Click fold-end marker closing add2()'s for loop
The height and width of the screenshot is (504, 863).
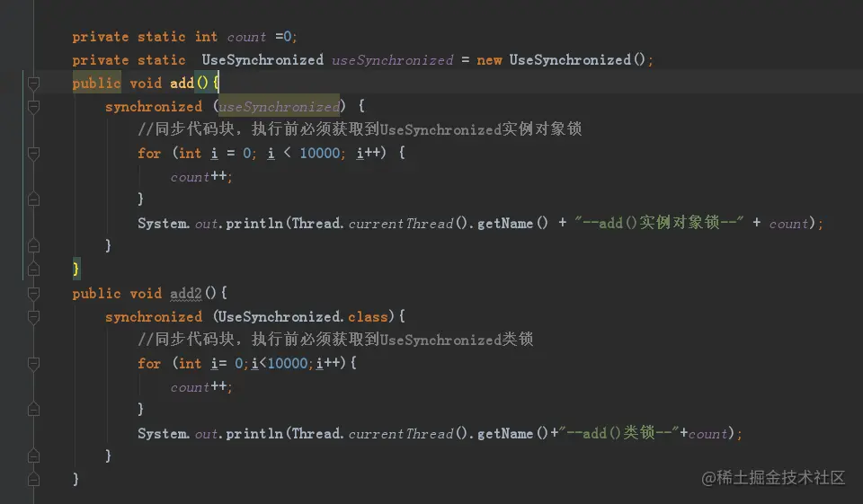click(33, 410)
